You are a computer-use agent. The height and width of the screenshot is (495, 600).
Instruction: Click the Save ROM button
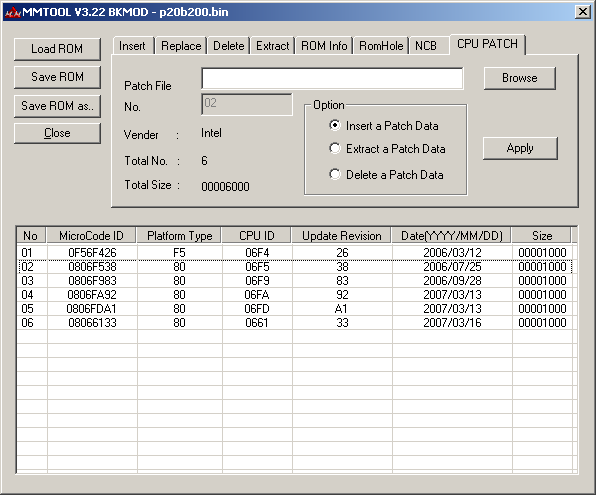58,77
